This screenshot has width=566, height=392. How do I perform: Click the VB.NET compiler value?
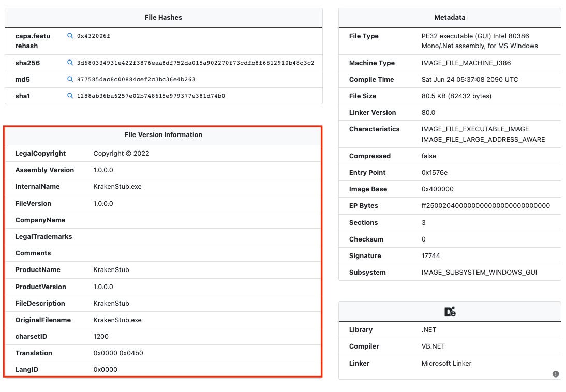[434, 346]
